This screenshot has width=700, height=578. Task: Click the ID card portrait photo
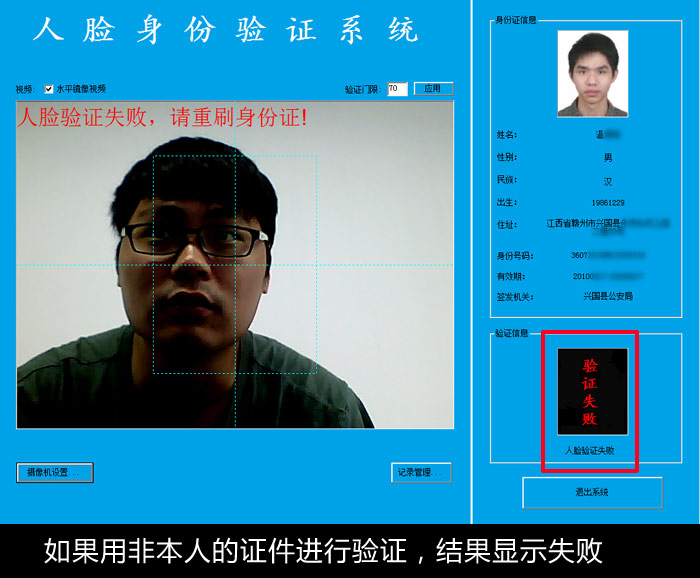click(x=592, y=73)
